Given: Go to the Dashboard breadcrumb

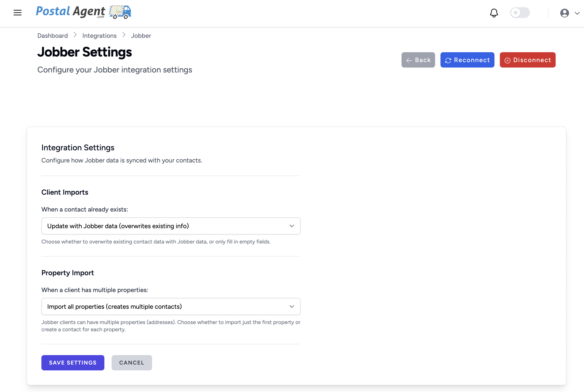Looking at the screenshot, I should (52, 36).
